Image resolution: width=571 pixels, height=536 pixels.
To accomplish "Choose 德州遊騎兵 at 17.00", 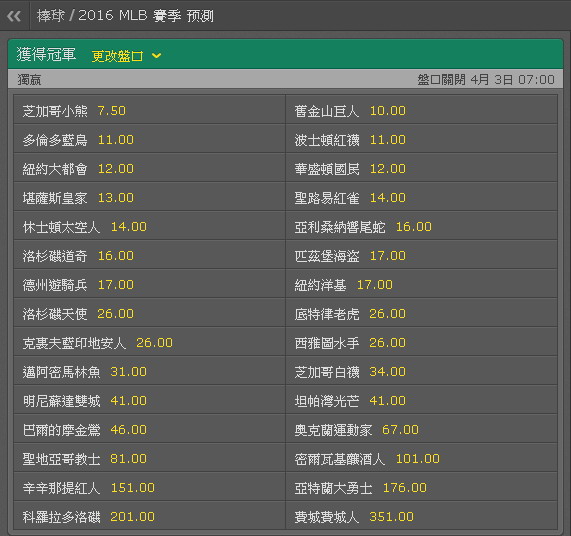I will pos(149,284).
